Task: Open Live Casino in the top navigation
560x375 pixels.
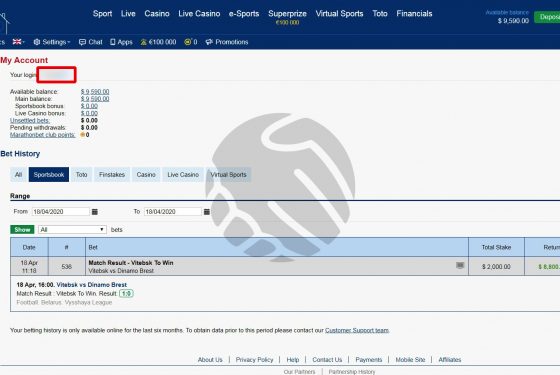Action: (x=199, y=14)
